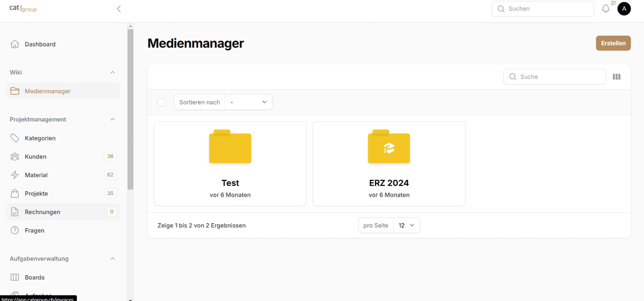The width and height of the screenshot is (644, 301).
Task: Open notifications via the bell icon
Action: click(x=606, y=9)
